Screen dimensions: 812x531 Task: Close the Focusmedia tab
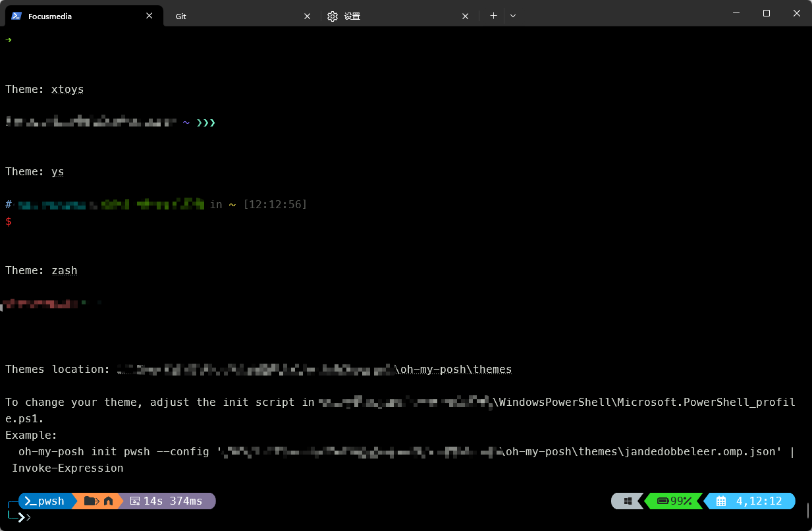(x=149, y=16)
